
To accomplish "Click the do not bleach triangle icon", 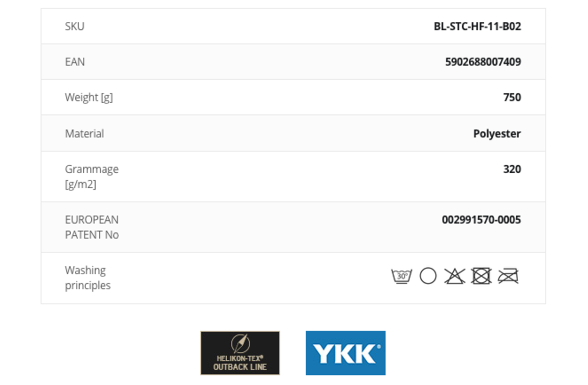I will pyautogui.click(x=454, y=276).
